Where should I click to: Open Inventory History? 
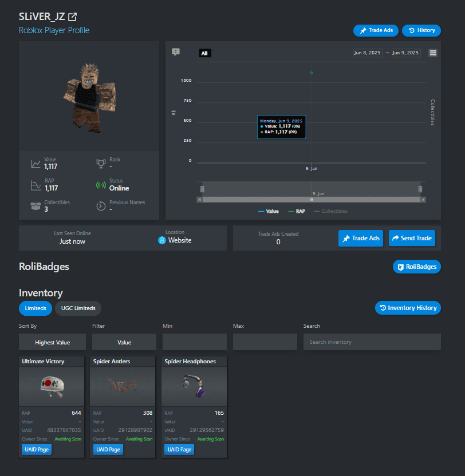click(408, 308)
